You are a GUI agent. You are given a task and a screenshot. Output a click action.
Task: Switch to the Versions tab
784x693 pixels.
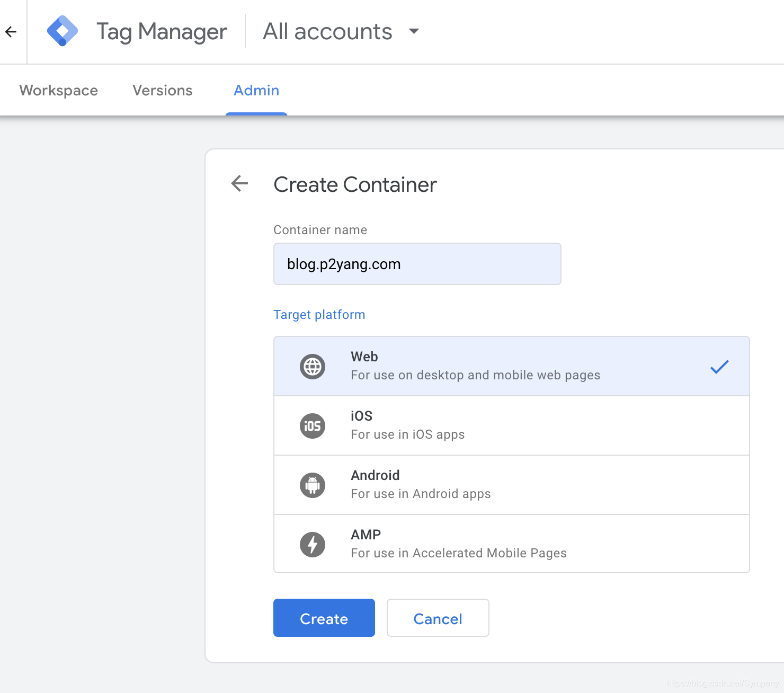coord(163,91)
